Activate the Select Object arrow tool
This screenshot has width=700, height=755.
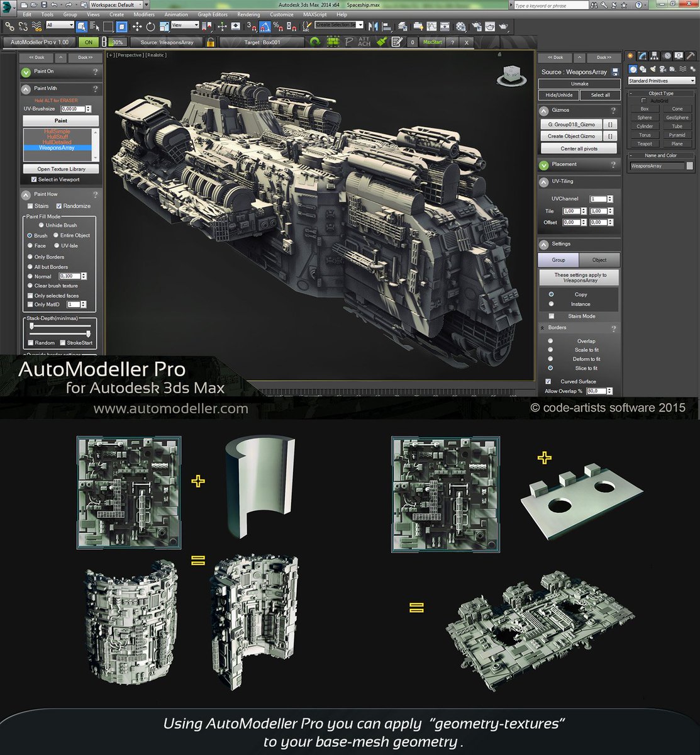coord(81,27)
